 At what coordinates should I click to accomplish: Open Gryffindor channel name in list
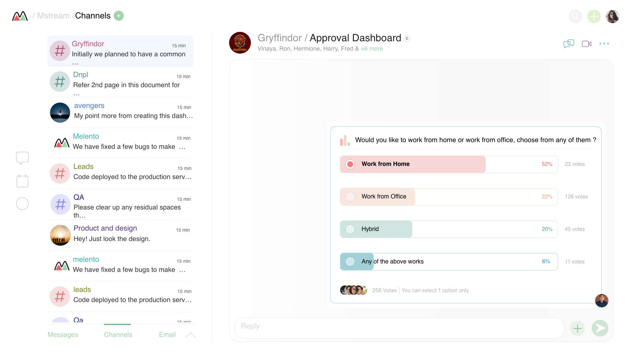coord(88,44)
